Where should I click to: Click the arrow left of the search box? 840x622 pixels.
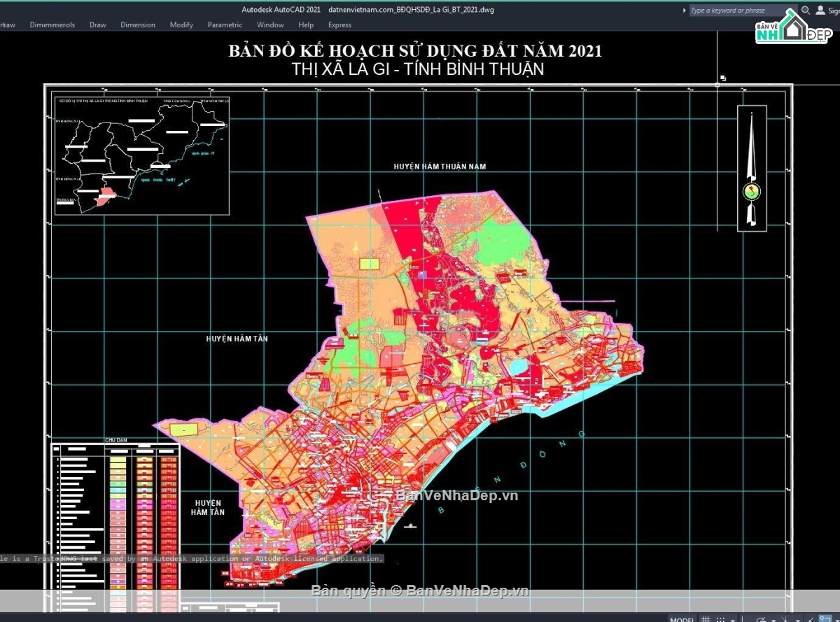click(x=684, y=10)
